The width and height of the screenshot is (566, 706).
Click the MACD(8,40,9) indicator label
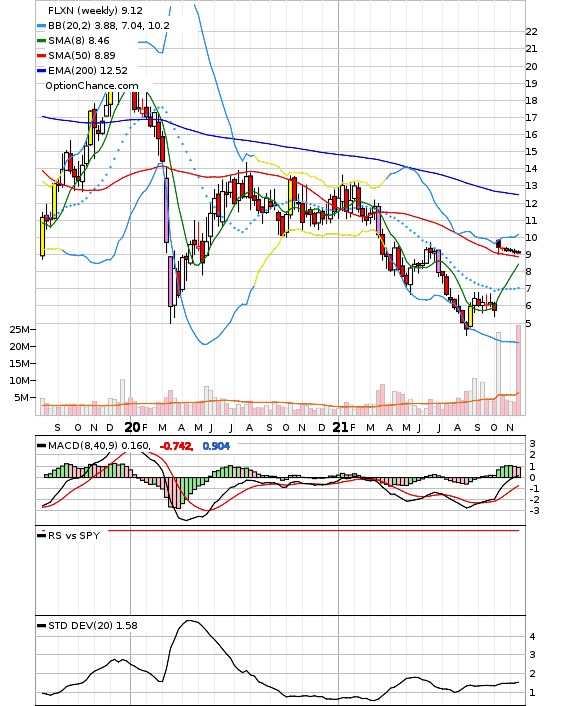tap(83, 446)
